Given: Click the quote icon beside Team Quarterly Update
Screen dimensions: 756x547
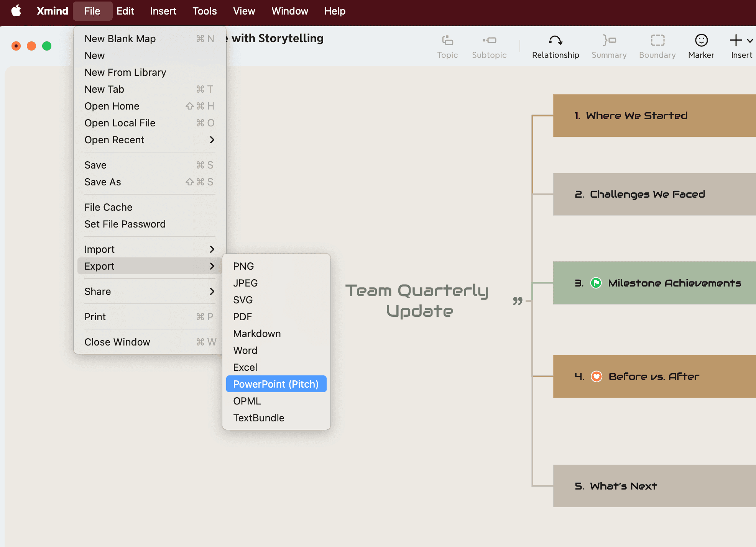Looking at the screenshot, I should [x=518, y=301].
